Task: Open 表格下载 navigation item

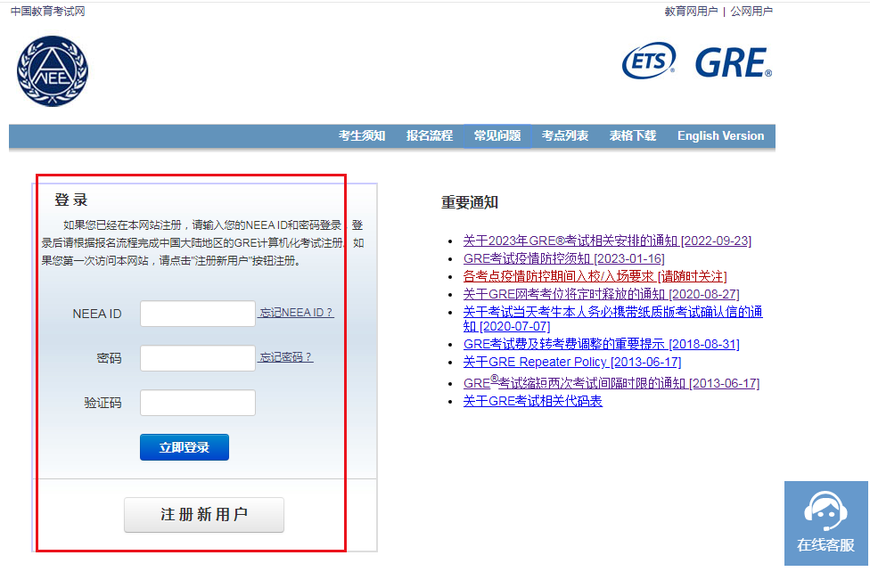Action: (633, 136)
